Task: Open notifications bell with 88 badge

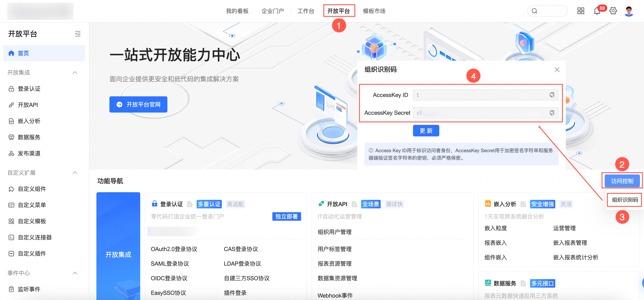Action: click(x=597, y=11)
